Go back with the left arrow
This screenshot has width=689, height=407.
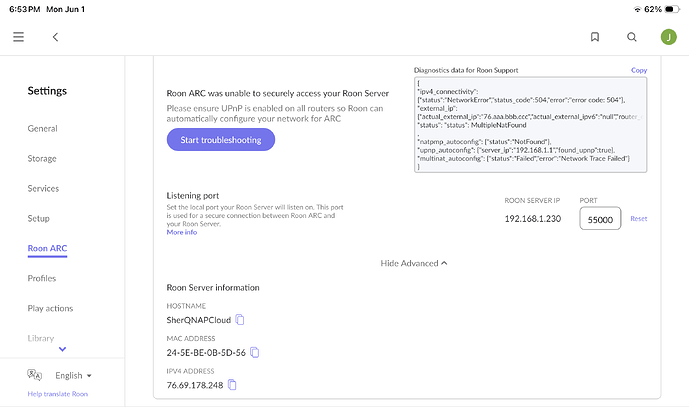[x=55, y=37]
